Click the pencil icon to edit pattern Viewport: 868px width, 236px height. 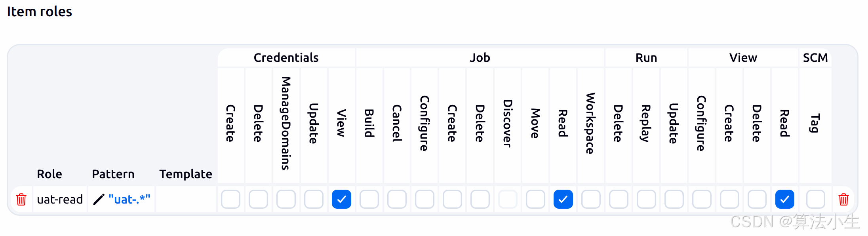99,199
